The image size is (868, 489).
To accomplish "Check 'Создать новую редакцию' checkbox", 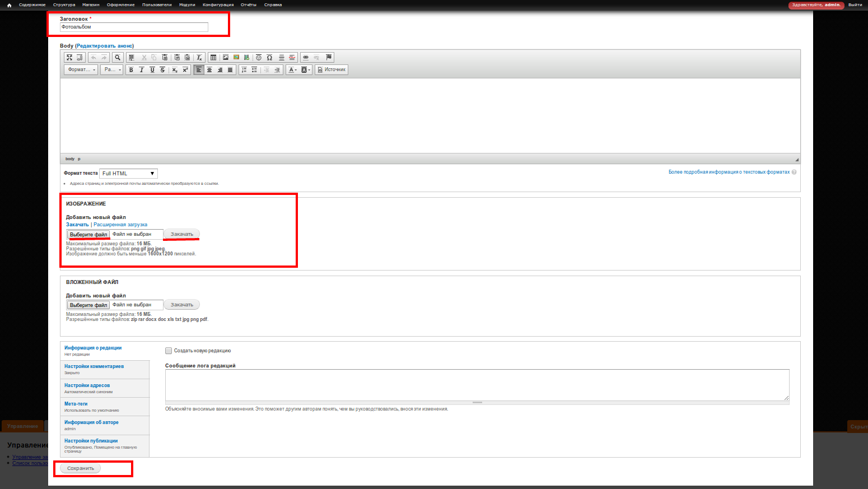I will tap(169, 351).
